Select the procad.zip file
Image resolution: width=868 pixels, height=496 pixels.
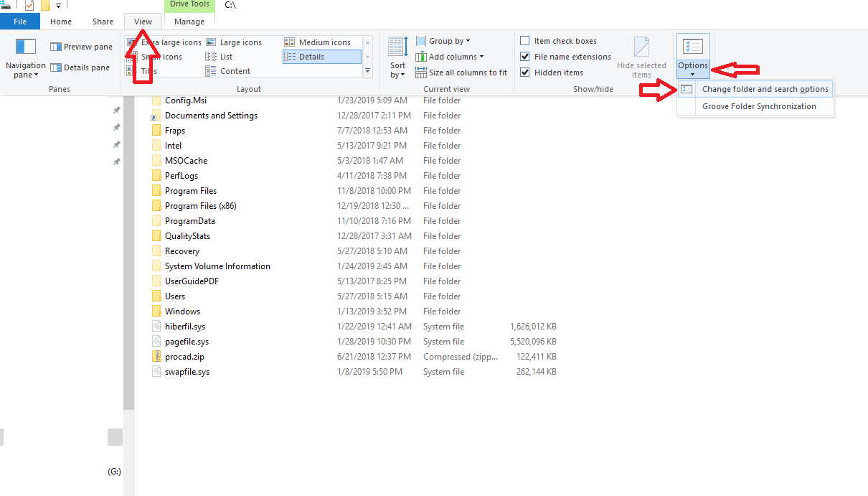click(x=184, y=357)
